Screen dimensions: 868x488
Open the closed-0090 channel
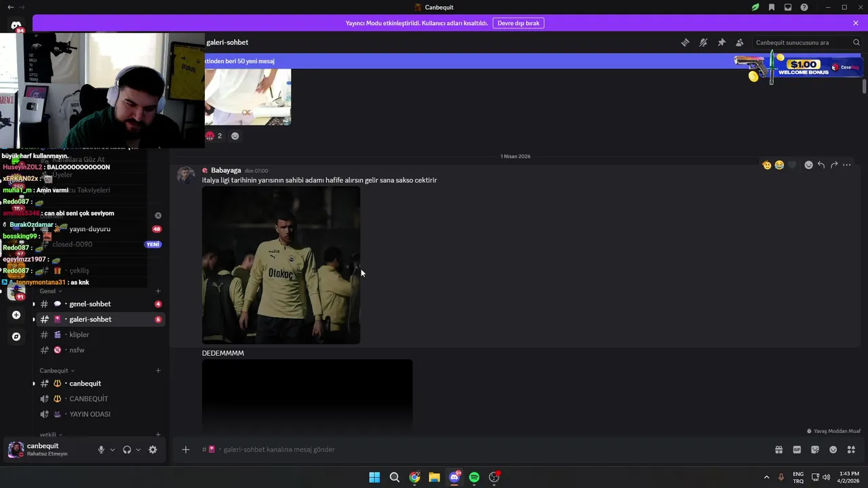pos(100,244)
